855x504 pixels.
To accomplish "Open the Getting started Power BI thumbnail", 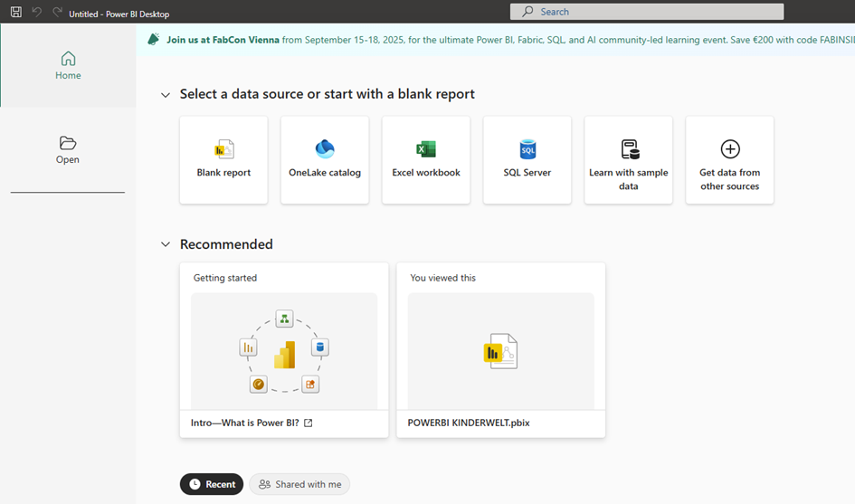I will tap(284, 351).
